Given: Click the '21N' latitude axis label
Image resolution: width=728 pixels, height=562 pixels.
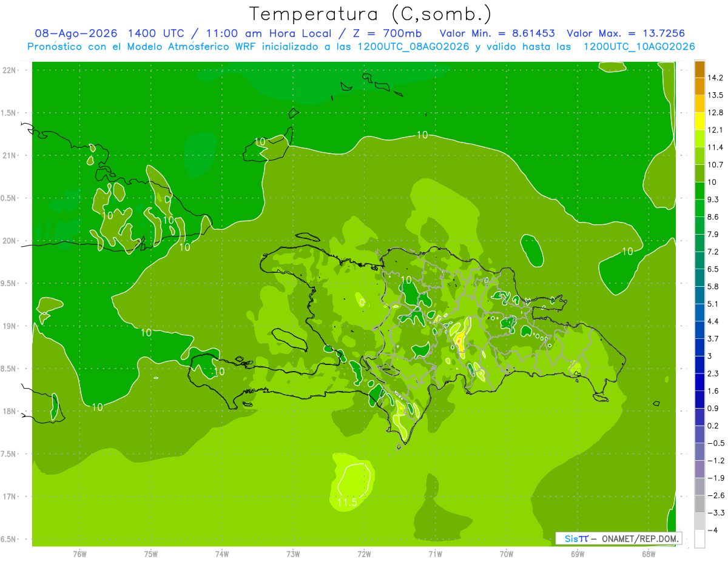Looking at the screenshot, I should (x=10, y=156).
